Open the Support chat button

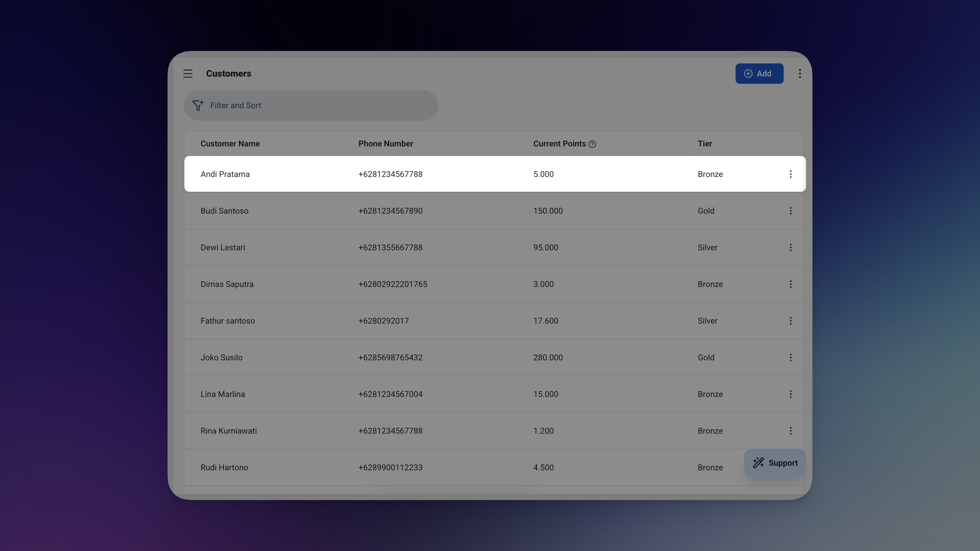click(x=775, y=463)
